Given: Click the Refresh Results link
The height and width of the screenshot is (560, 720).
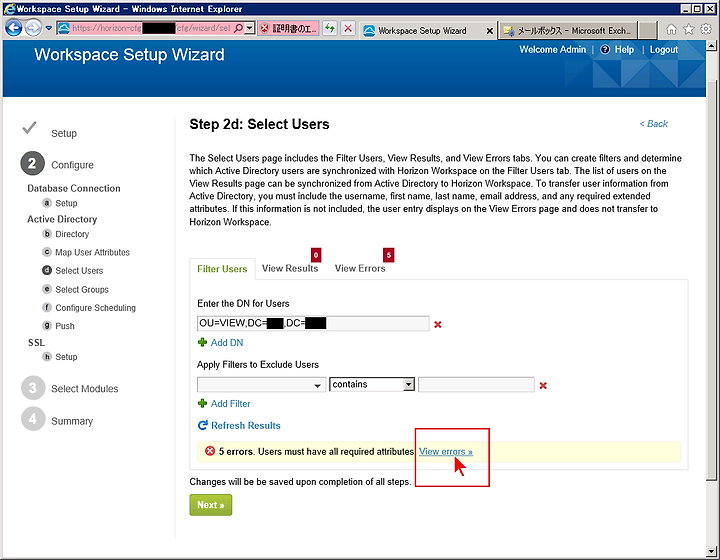Looking at the screenshot, I should [x=246, y=426].
